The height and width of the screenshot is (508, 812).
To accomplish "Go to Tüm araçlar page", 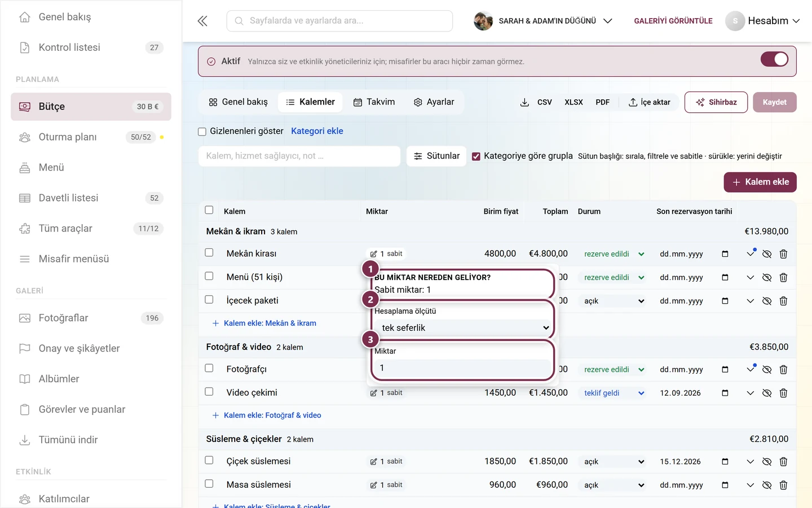I will click(91, 229).
